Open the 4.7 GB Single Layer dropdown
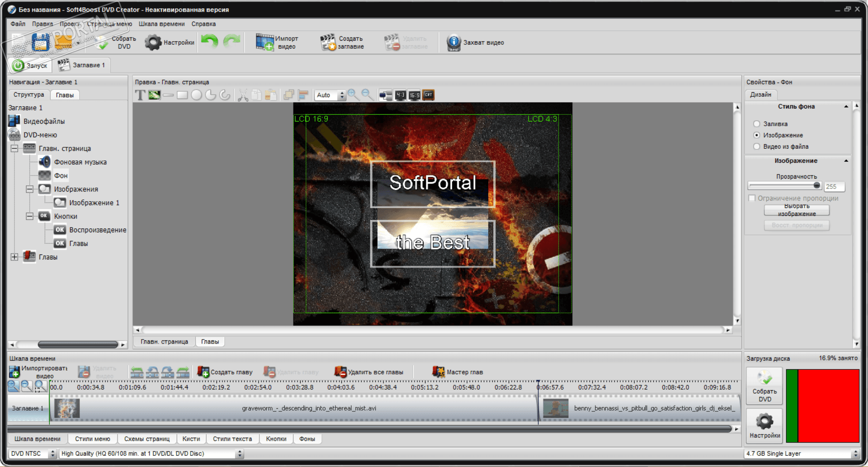This screenshot has width=868, height=467. click(855, 453)
